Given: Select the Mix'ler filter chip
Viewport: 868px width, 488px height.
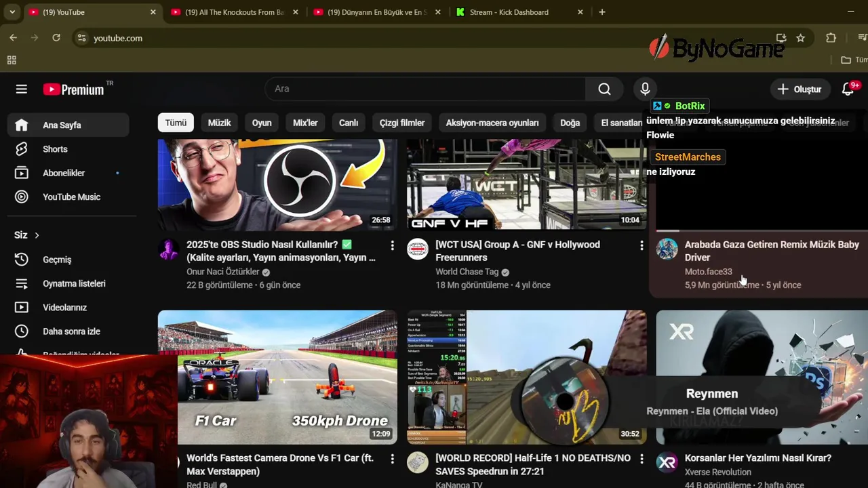Looking at the screenshot, I should click(x=305, y=123).
